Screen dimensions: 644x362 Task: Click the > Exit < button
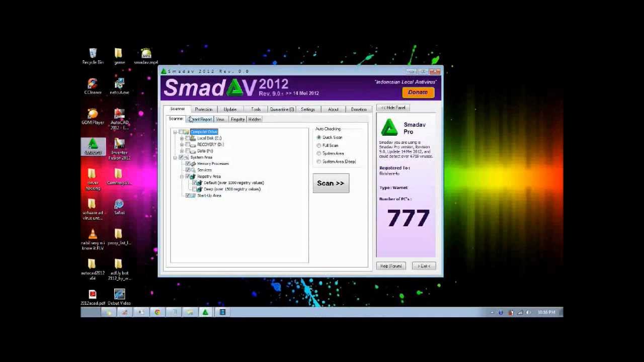tap(424, 266)
